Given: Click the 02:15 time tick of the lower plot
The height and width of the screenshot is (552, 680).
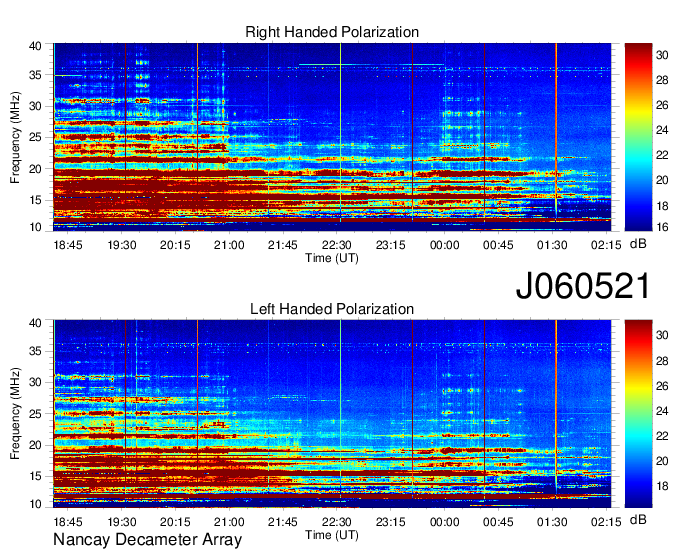Looking at the screenshot, I should [x=606, y=522].
